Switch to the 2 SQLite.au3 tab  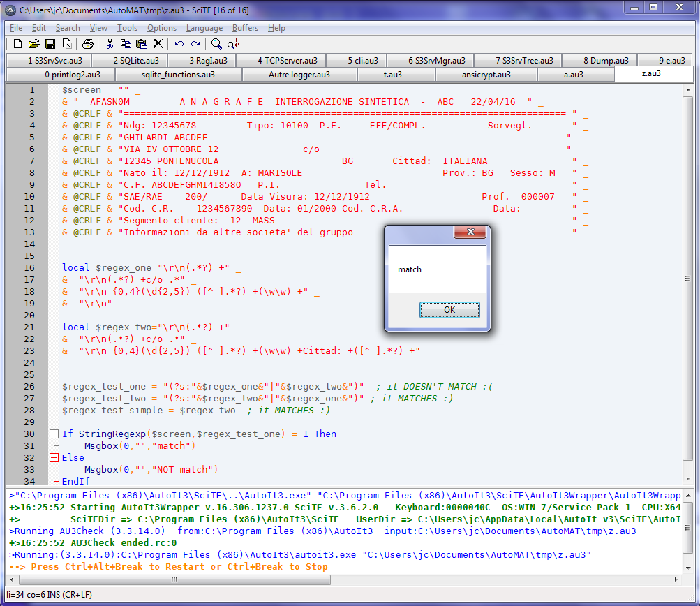(131, 60)
